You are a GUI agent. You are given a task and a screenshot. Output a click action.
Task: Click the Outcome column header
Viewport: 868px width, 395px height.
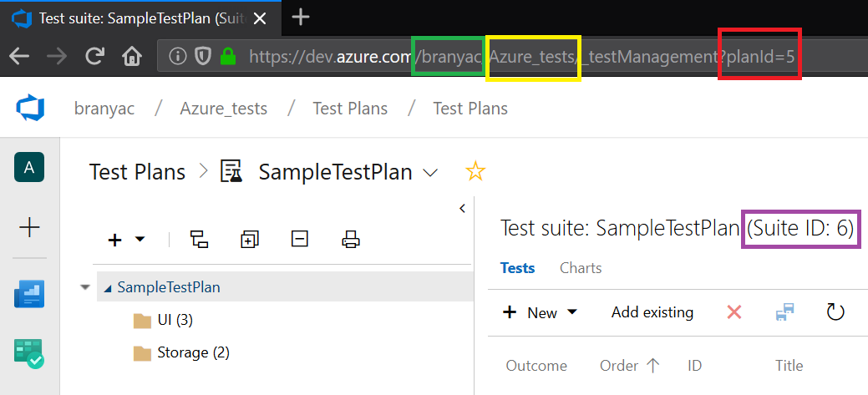click(x=536, y=366)
